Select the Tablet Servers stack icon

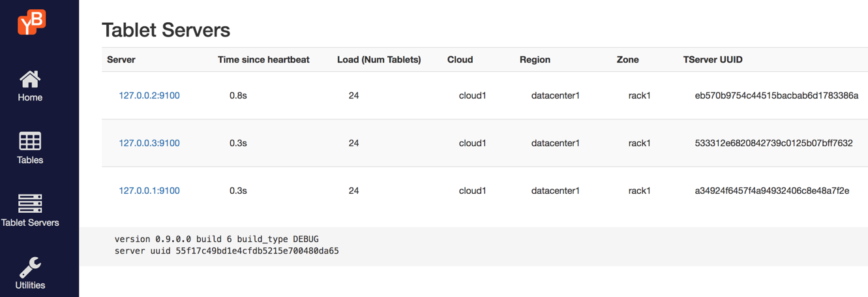30,204
